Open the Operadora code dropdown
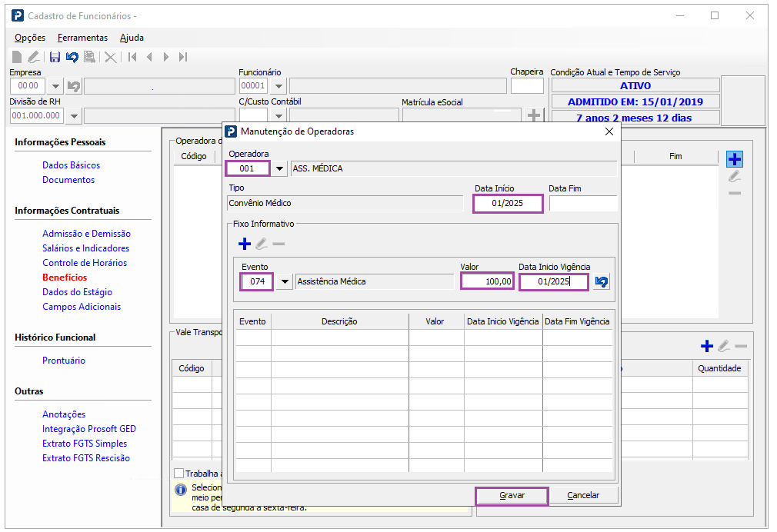Screen dimensions: 777x532 (x=279, y=169)
